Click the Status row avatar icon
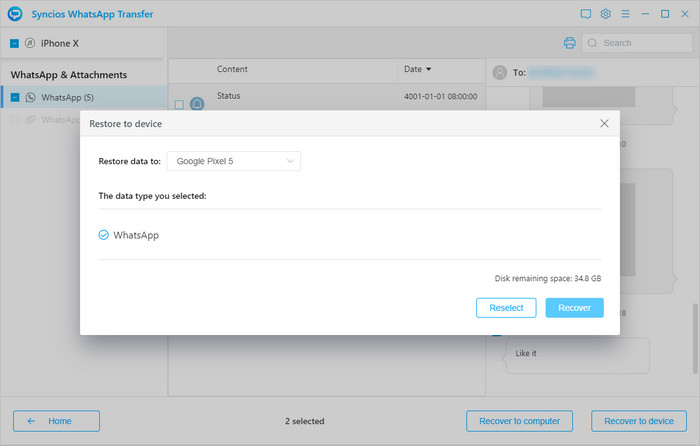The height and width of the screenshot is (446, 700). pos(197,104)
